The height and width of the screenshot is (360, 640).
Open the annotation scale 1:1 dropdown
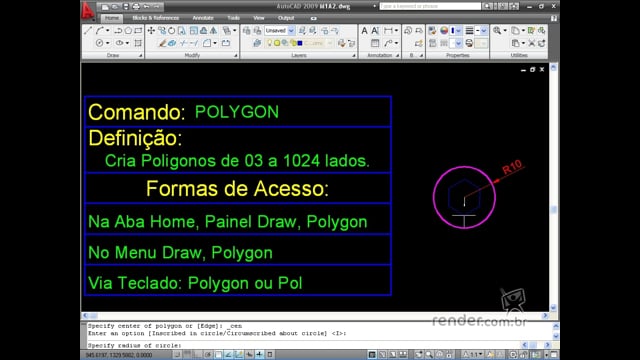pyautogui.click(x=473, y=354)
